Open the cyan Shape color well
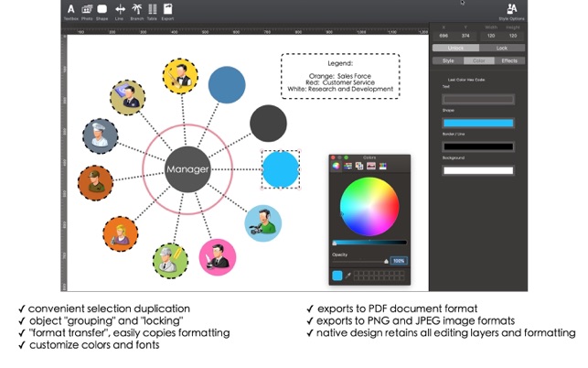 tap(478, 124)
